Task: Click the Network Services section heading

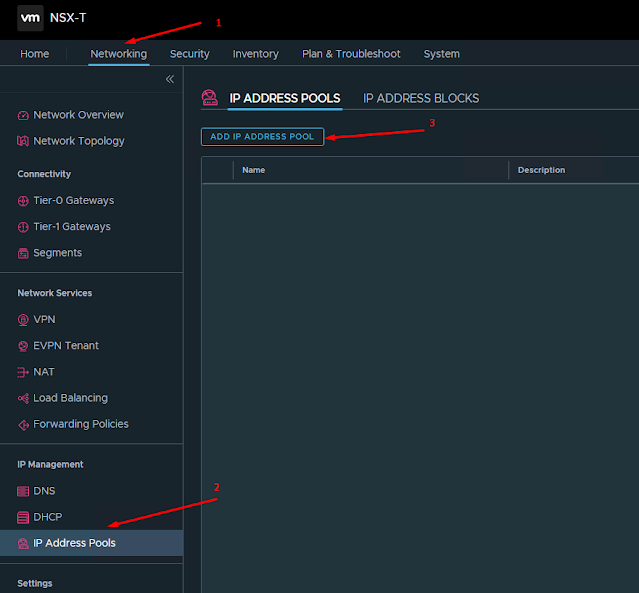Action: 55,293
